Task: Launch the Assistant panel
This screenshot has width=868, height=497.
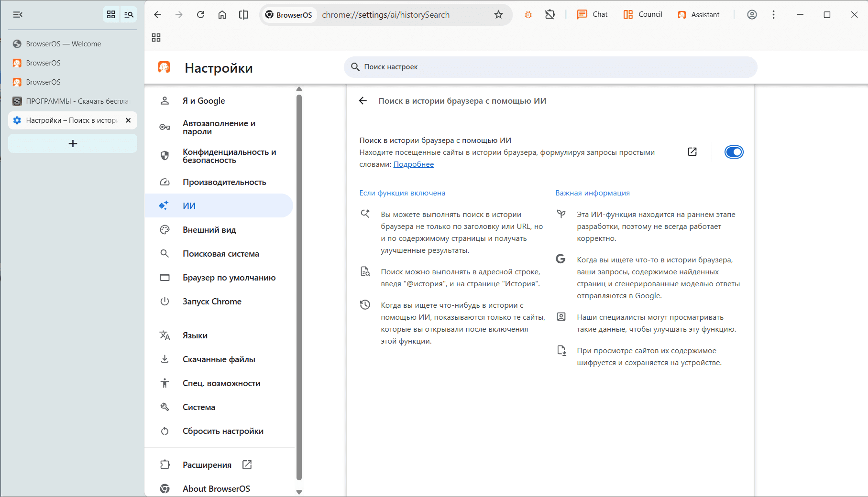Action: (699, 15)
